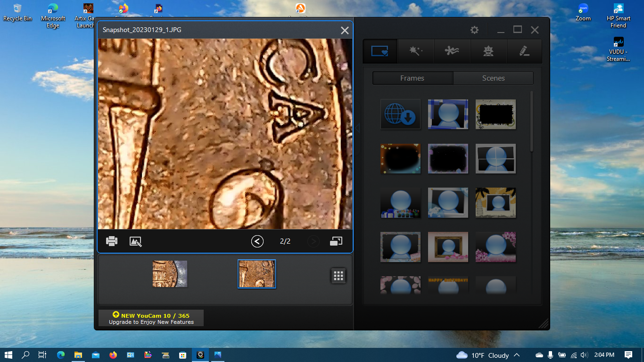Click the Snapshot_20230129_1.JPG title text
Screen dimensions: 644x362
[142, 30]
